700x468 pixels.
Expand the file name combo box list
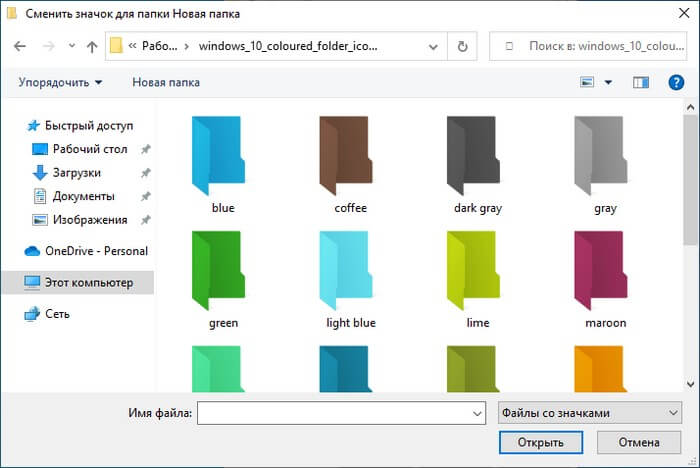477,414
